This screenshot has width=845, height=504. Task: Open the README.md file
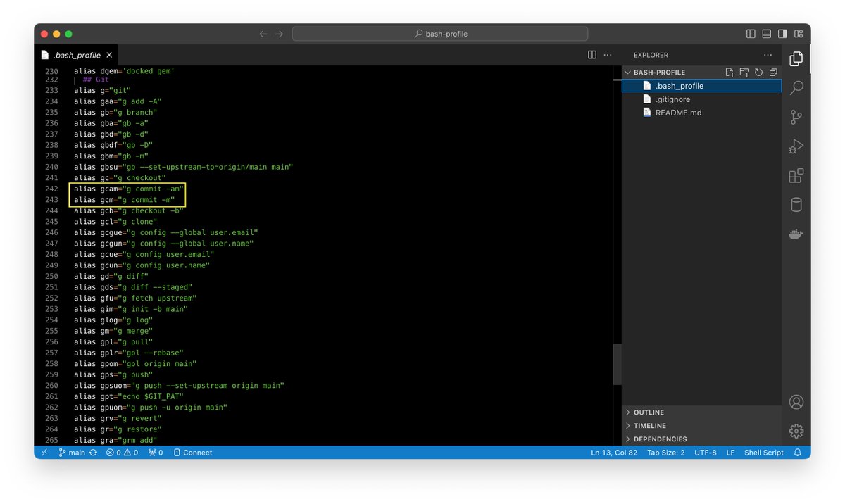coord(702,113)
